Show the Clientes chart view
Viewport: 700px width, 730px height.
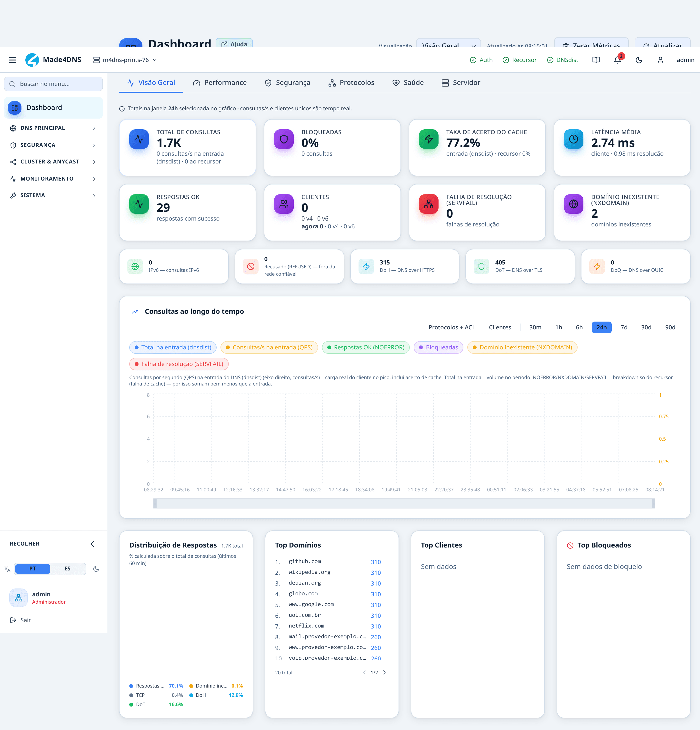500,327
